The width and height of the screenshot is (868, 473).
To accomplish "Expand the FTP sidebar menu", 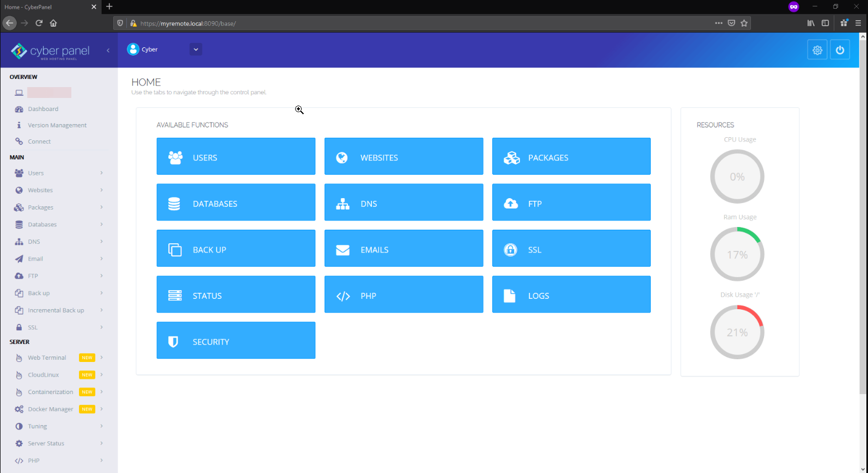I will [x=59, y=276].
